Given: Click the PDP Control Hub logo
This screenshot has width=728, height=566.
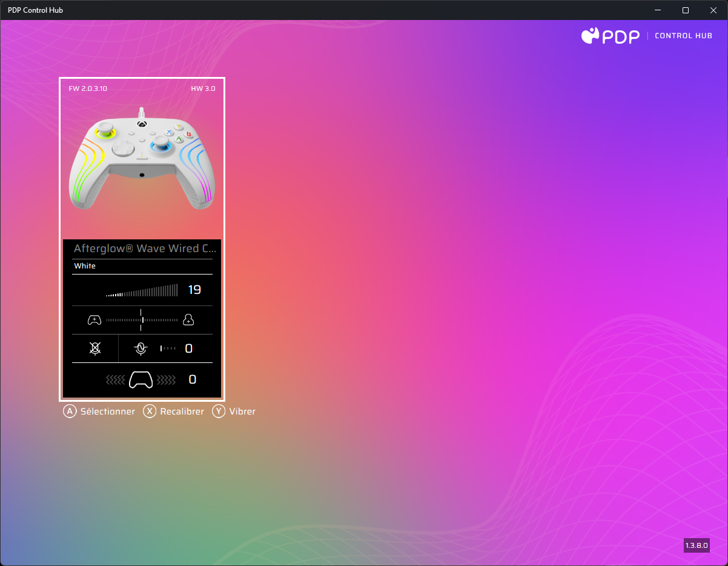Looking at the screenshot, I should click(647, 36).
